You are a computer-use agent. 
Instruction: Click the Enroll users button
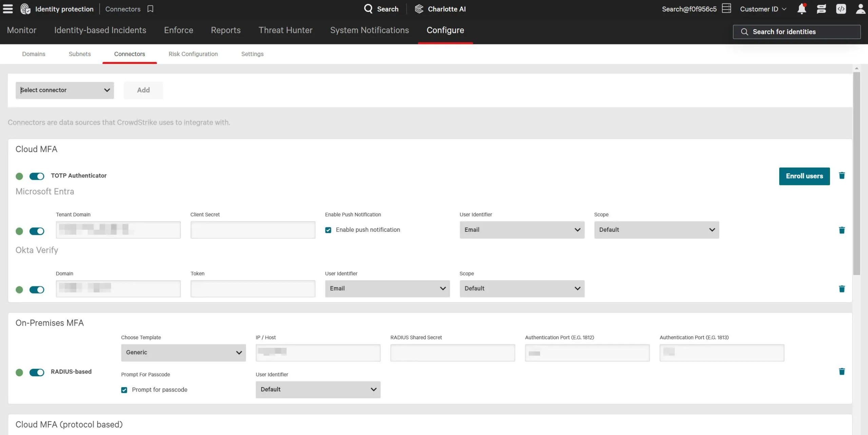pos(804,176)
